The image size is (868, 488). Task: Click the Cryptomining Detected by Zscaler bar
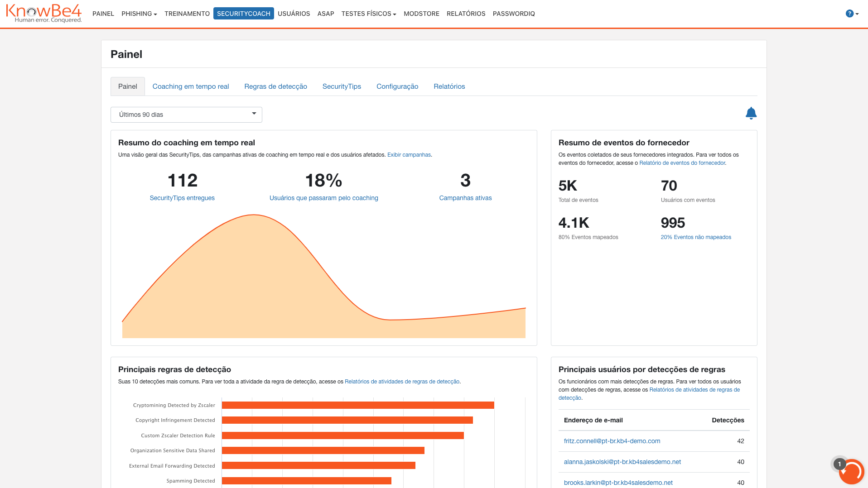[x=357, y=405]
